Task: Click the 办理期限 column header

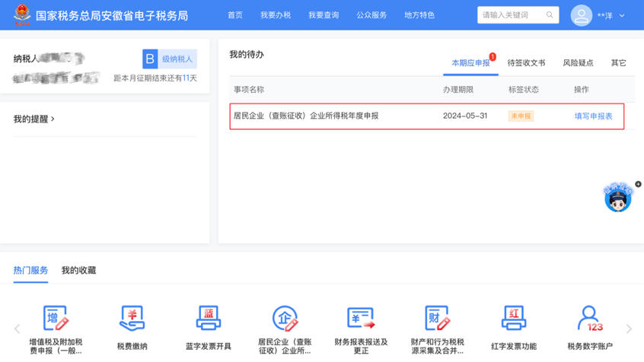Action: point(458,90)
